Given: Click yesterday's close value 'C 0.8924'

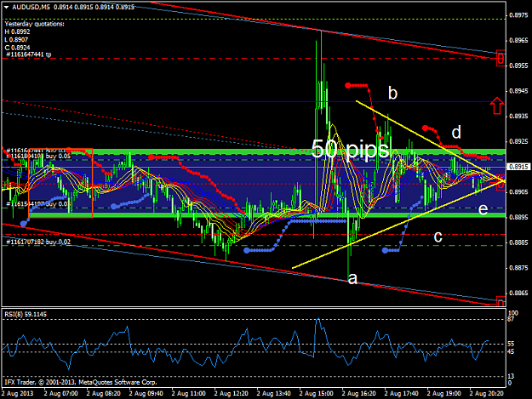Looking at the screenshot, I should [x=17, y=48].
